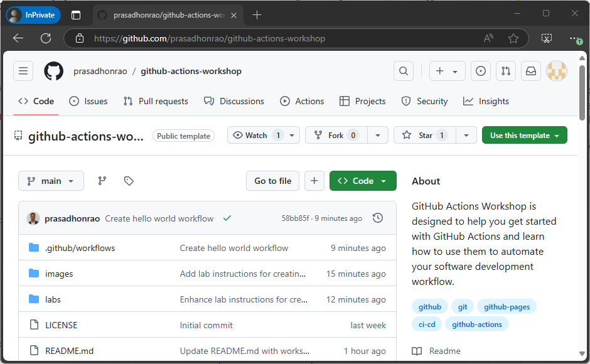The image size is (590, 364).
Task: Switch to the Discussions tab
Action: tap(234, 101)
